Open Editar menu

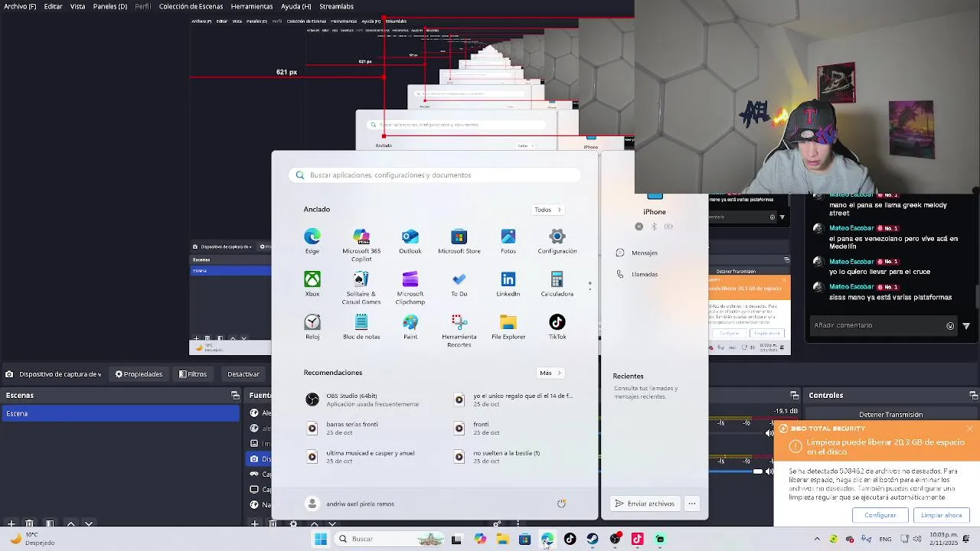click(53, 6)
